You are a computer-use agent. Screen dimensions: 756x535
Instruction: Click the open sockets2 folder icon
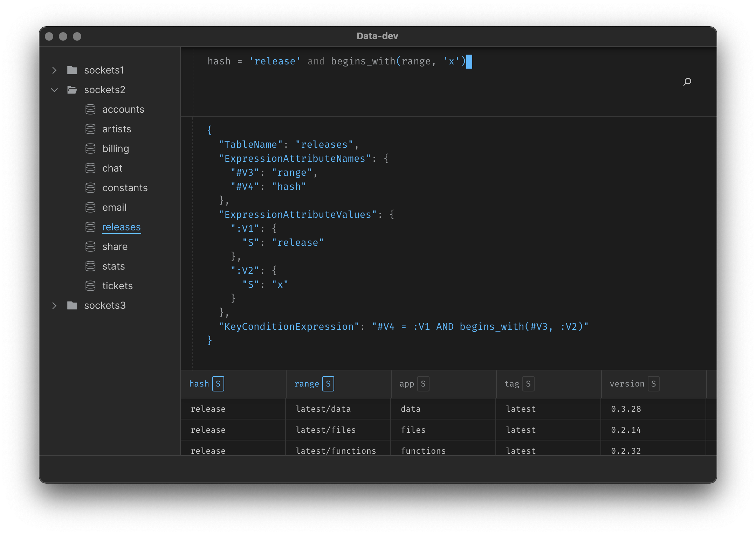72,90
